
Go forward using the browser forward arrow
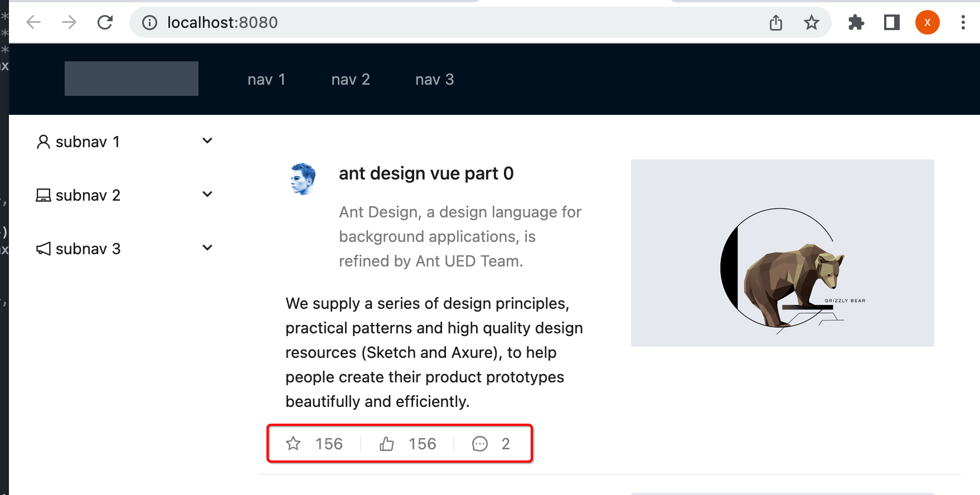point(69,22)
